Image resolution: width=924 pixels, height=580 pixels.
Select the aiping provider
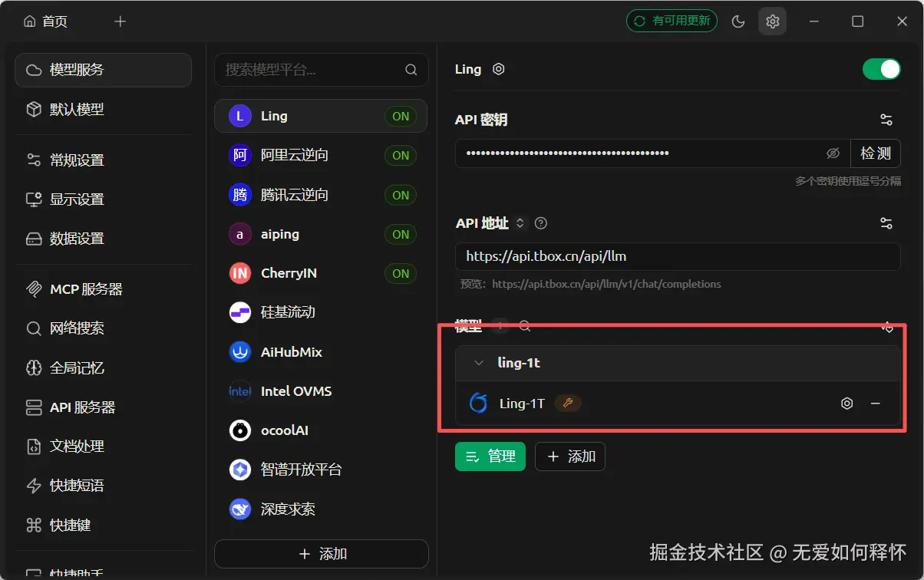click(321, 234)
